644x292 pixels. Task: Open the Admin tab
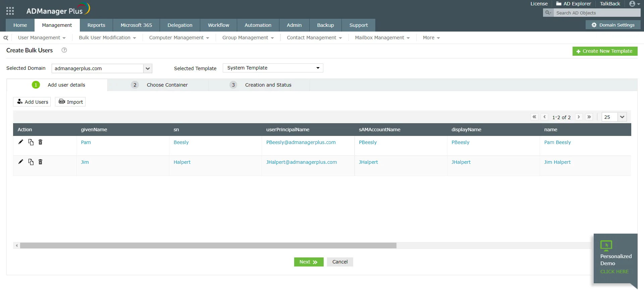294,25
